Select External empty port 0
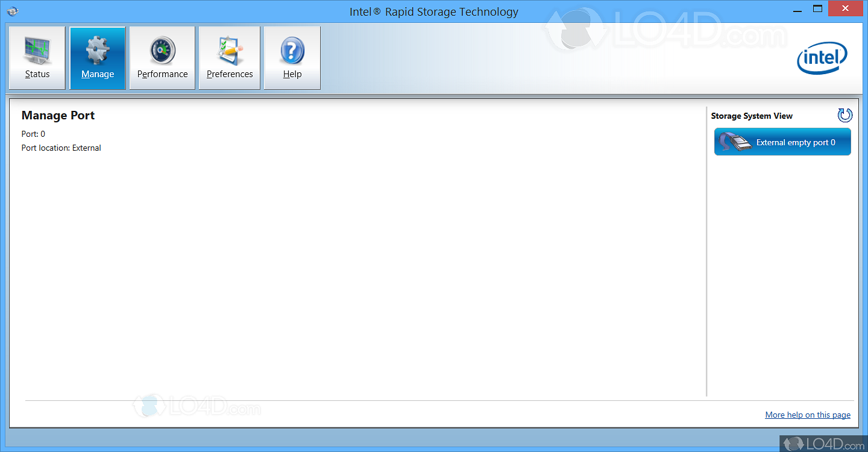 (x=782, y=142)
